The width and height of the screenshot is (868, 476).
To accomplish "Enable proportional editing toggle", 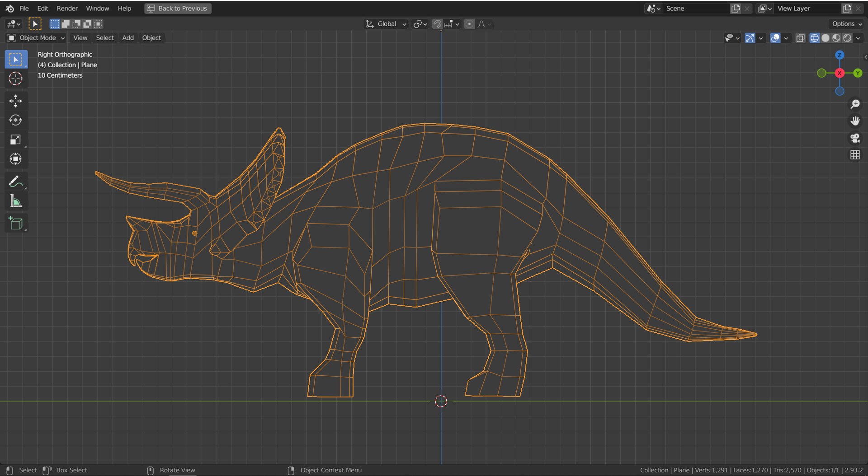I will coord(469,24).
